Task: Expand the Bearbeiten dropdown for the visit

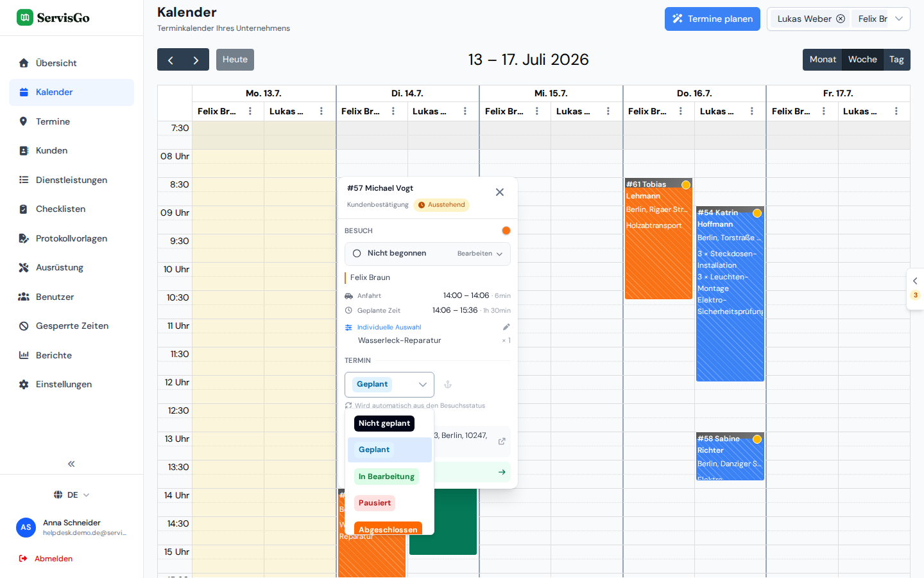Action: point(480,254)
